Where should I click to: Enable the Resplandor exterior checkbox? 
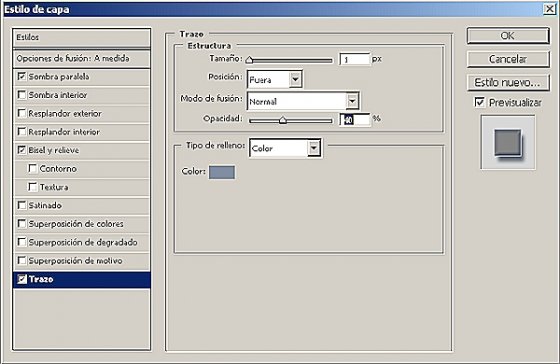pyautogui.click(x=22, y=113)
